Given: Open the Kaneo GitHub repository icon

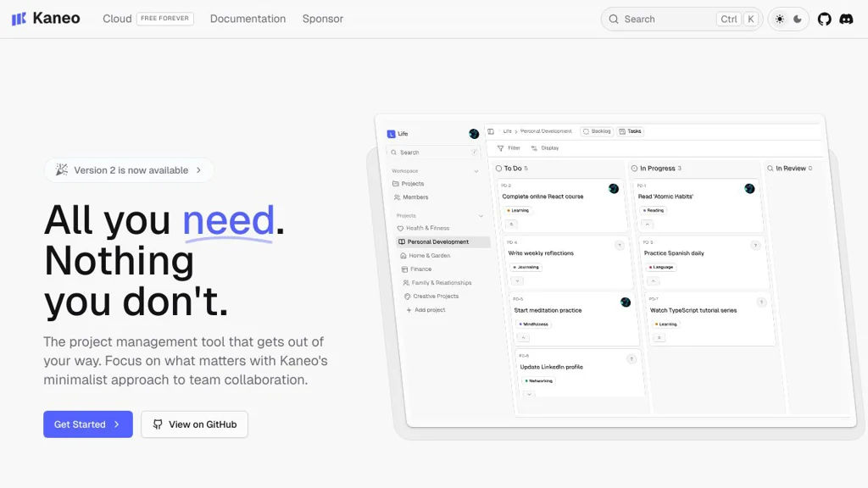Looking at the screenshot, I should [824, 19].
